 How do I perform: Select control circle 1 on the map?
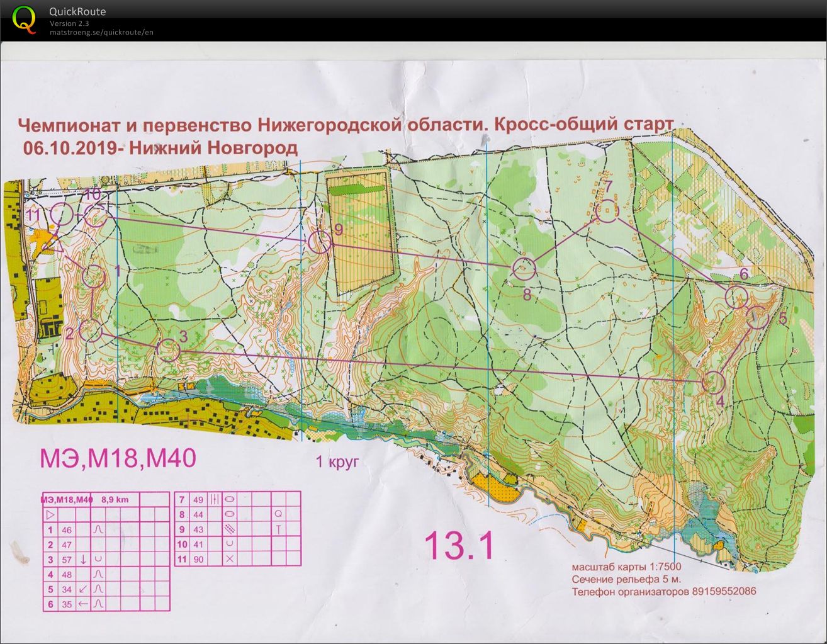pos(94,276)
